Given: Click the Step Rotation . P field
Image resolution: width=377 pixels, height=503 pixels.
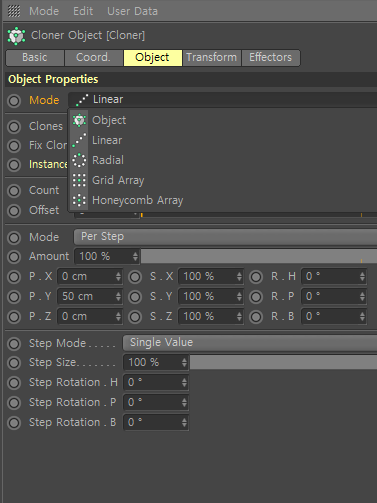Looking at the screenshot, I should coord(156,402).
